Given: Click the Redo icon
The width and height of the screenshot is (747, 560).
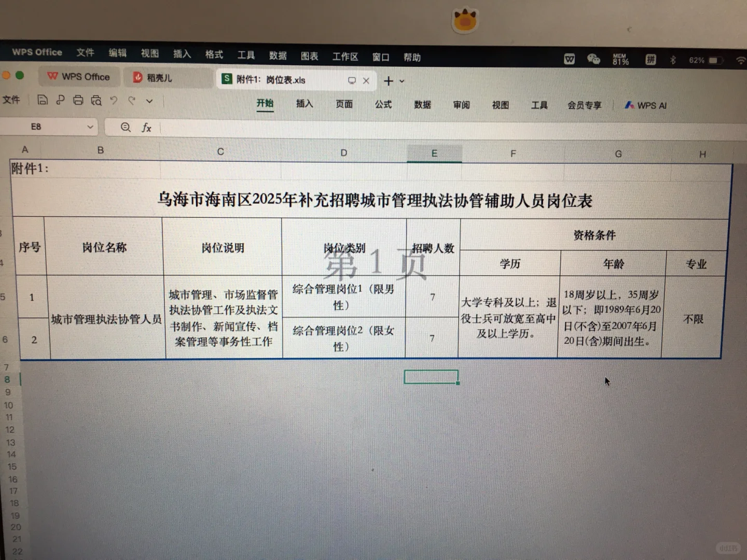Looking at the screenshot, I should tap(131, 100).
